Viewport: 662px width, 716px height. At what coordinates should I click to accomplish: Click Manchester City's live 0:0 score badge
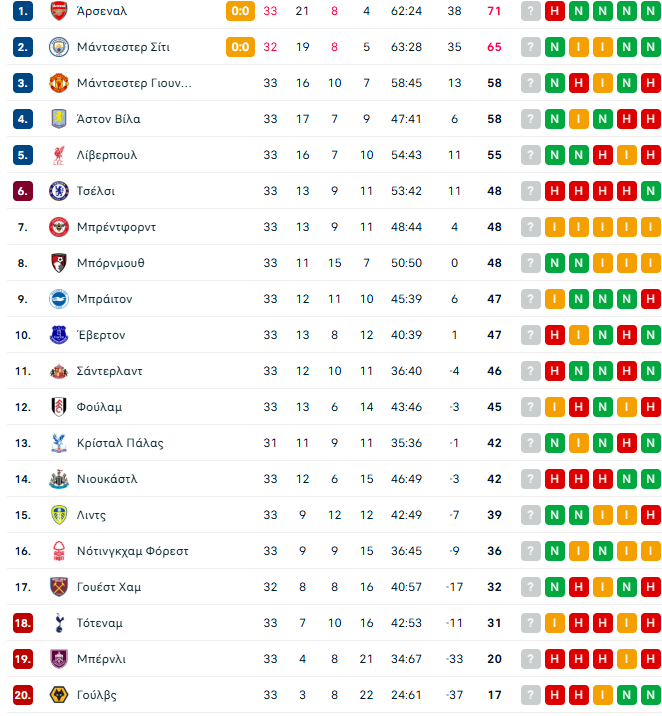pos(240,47)
